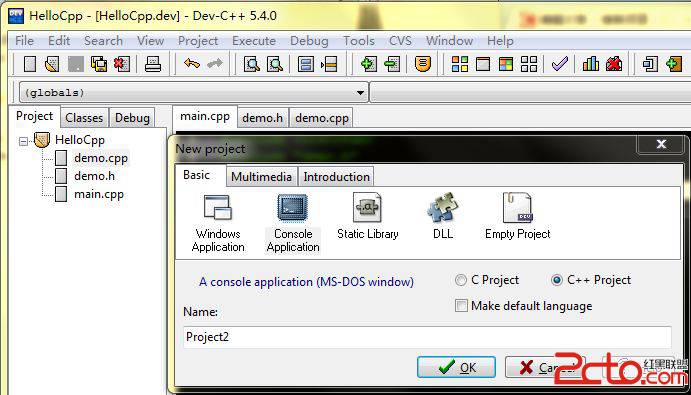Open the Help menu
Screen dimensions: 691x395
[x=500, y=41]
